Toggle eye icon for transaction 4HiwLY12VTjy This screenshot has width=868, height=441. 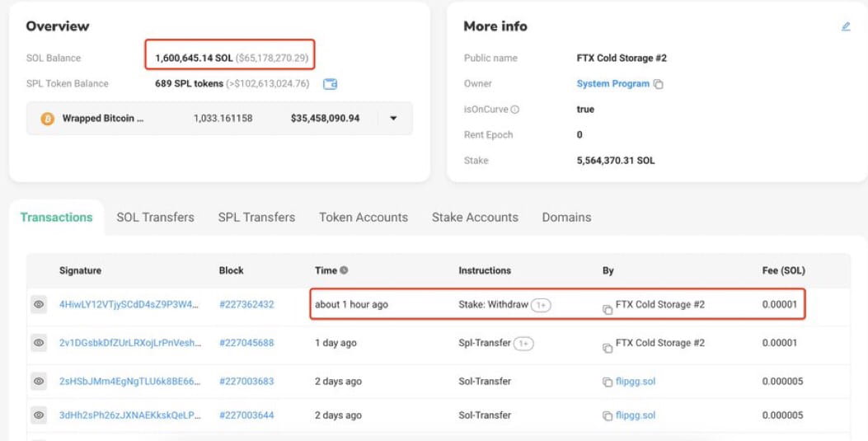pos(39,304)
